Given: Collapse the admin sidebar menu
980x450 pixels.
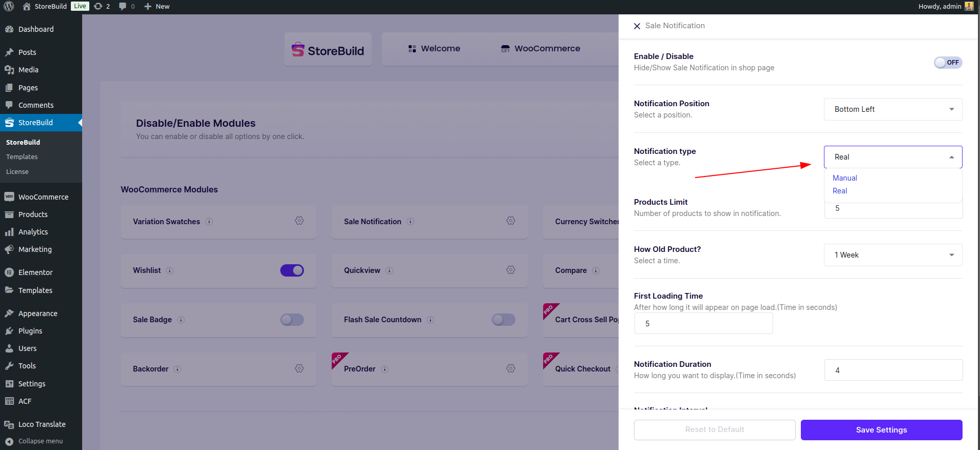Looking at the screenshot, I should pos(41,441).
